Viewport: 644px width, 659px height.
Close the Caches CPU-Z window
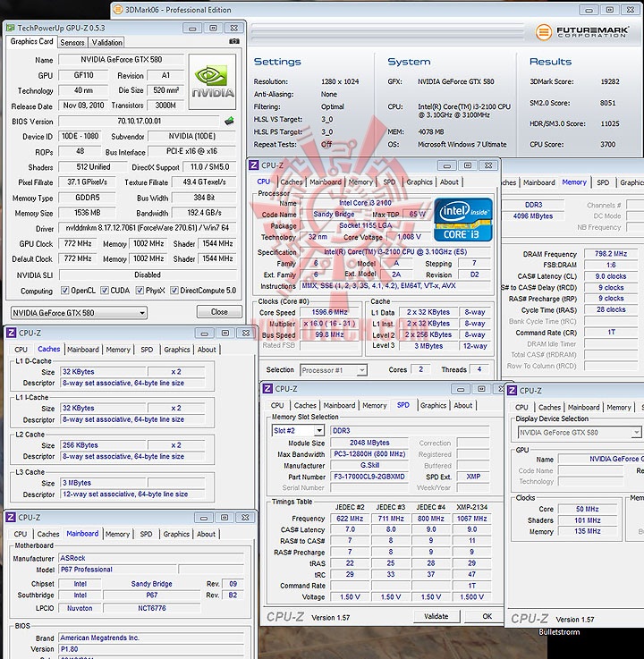[246, 333]
